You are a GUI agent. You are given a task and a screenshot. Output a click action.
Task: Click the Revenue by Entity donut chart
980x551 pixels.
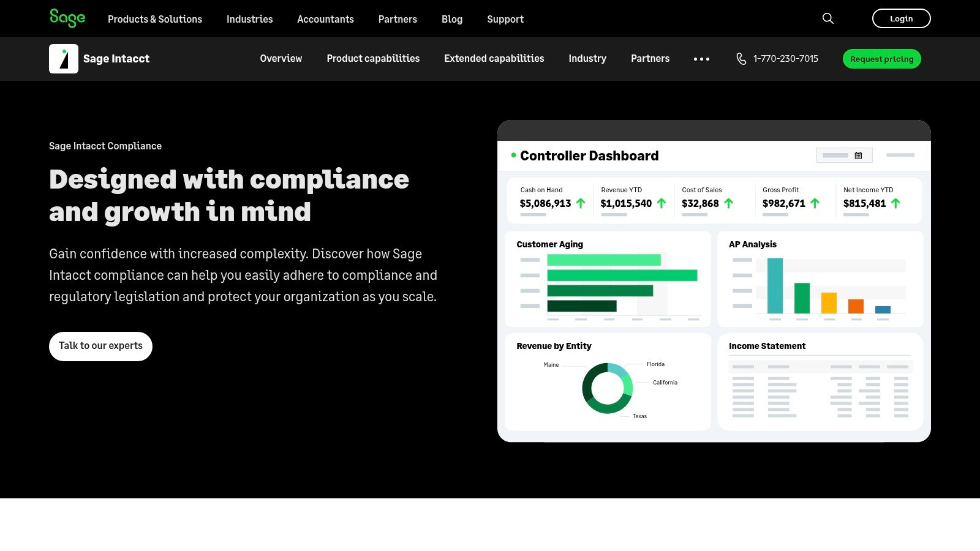tap(607, 388)
